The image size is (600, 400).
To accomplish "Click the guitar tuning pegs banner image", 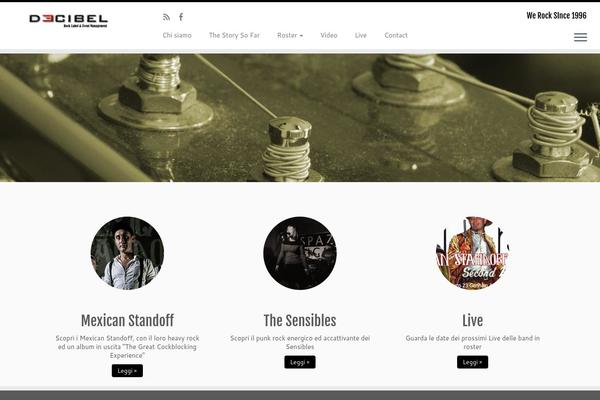I will click(300, 118).
